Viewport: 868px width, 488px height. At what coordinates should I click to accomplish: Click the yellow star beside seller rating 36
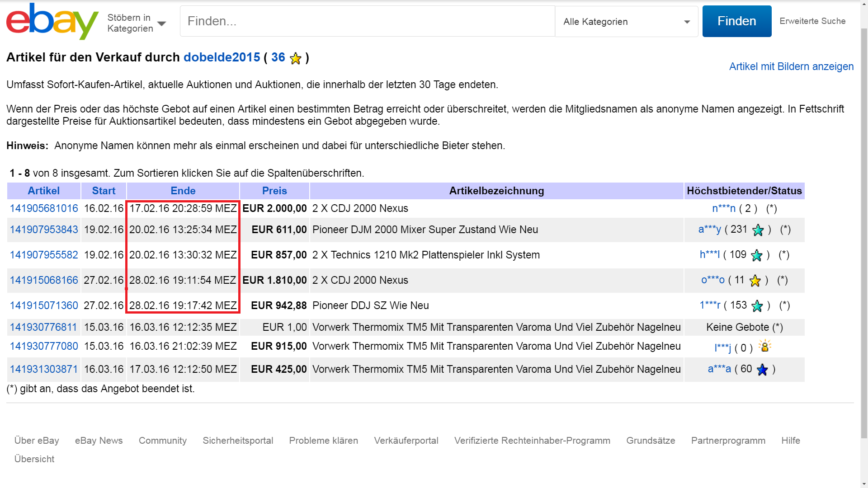coord(296,58)
